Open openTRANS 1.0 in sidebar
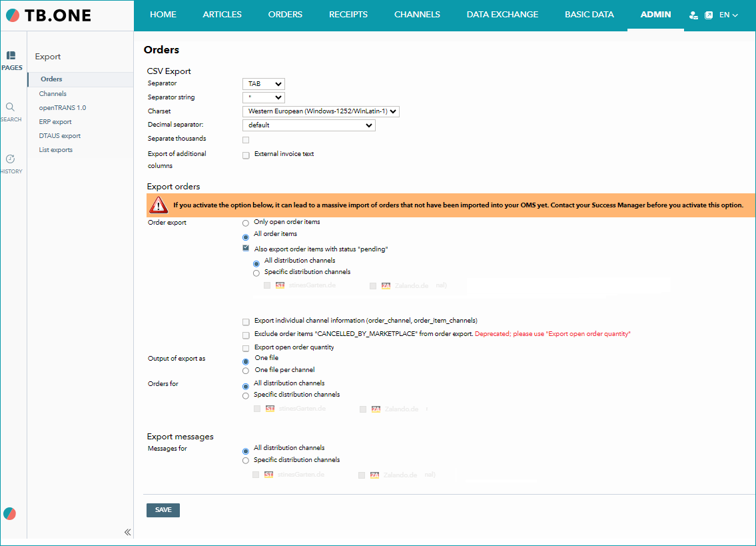The height and width of the screenshot is (546, 756). coord(63,107)
